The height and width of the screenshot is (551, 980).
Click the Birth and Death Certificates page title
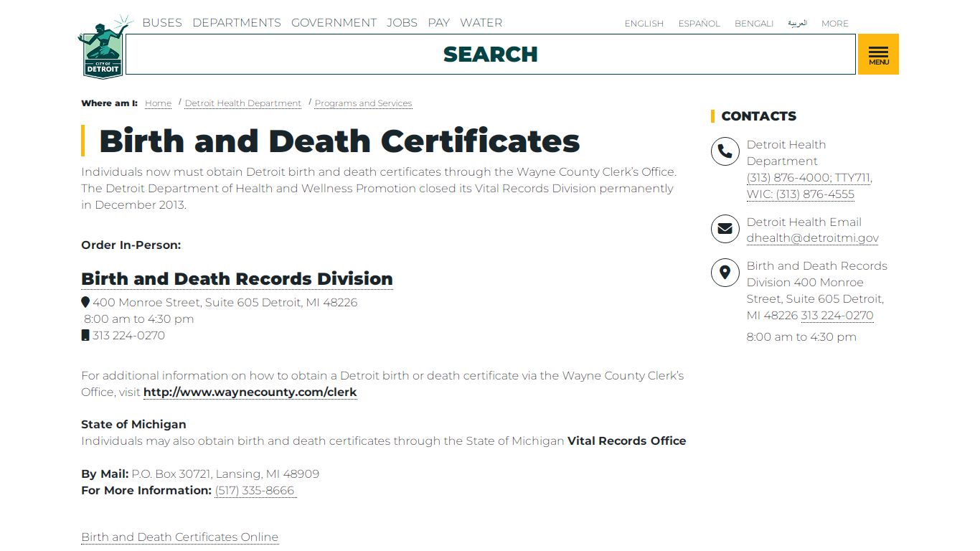tap(339, 141)
